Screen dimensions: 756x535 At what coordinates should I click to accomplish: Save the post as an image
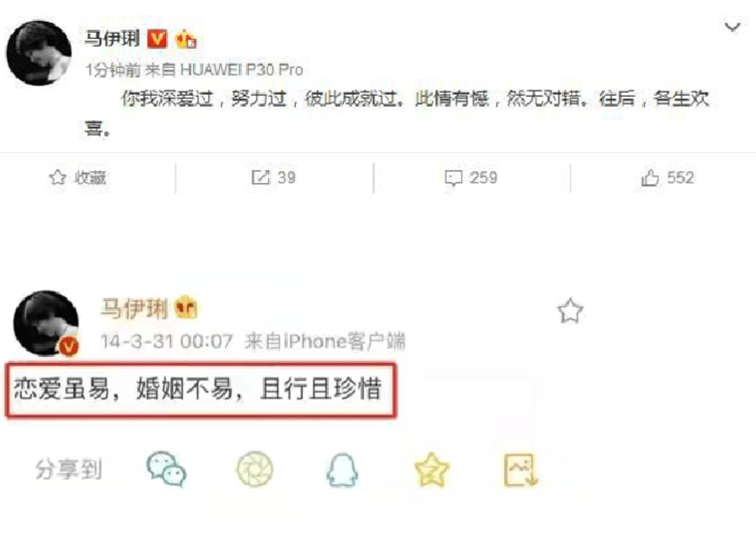tap(520, 470)
